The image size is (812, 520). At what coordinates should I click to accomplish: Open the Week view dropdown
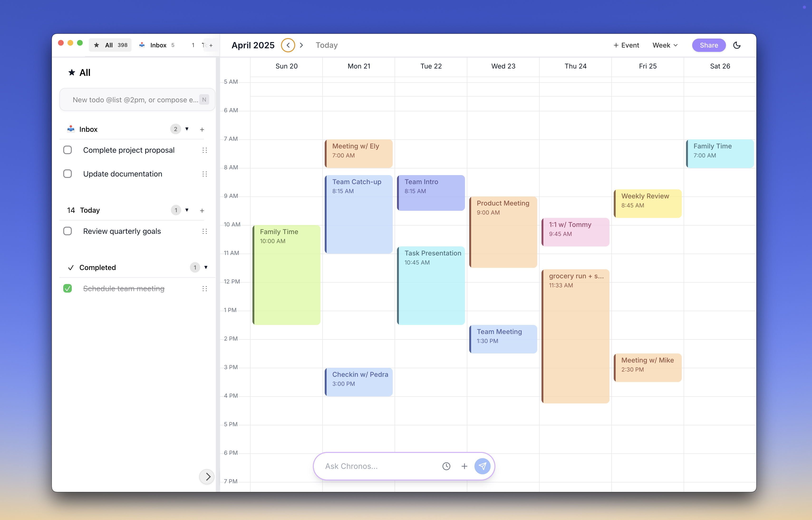[665, 45]
